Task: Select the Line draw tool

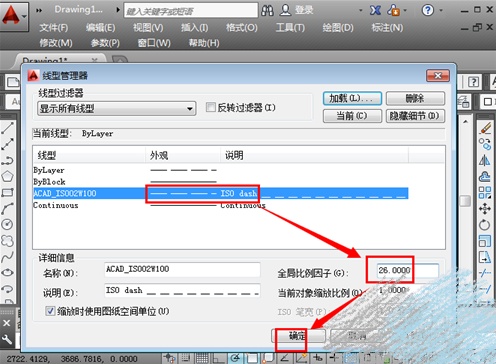Action: [x=7, y=128]
